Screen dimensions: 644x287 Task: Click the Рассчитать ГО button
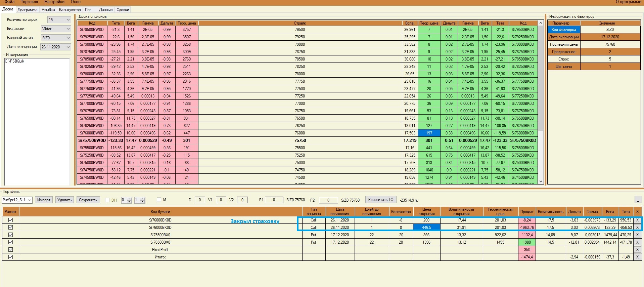click(381, 200)
